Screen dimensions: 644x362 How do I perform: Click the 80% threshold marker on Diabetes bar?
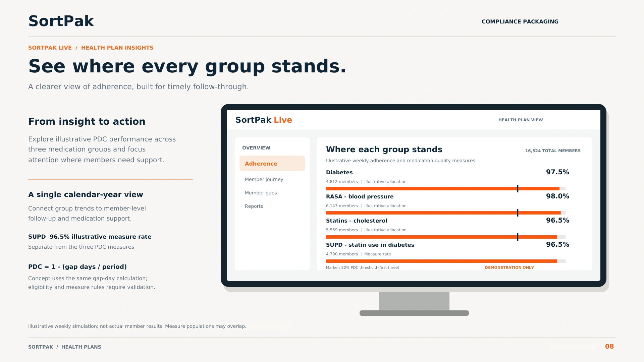coord(518,189)
